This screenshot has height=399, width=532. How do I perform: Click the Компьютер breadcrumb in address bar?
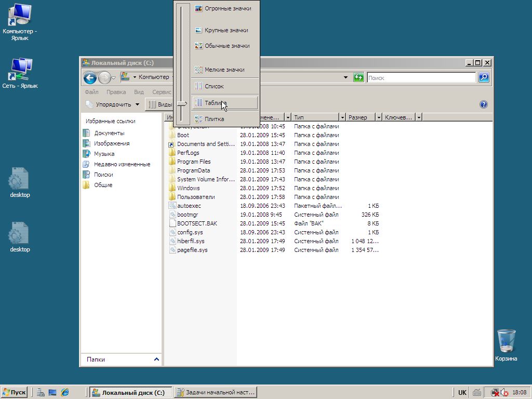coord(154,77)
